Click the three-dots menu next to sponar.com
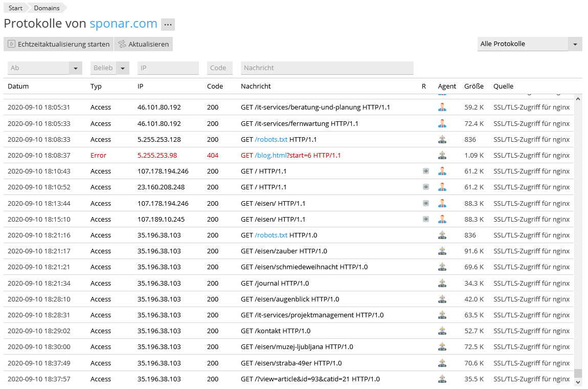The height and width of the screenshot is (389, 588). click(168, 25)
